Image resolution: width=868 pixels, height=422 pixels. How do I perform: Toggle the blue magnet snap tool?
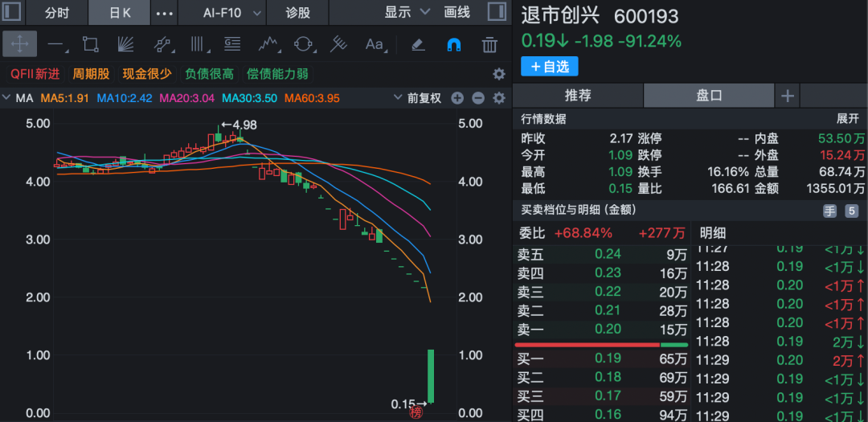tap(454, 44)
